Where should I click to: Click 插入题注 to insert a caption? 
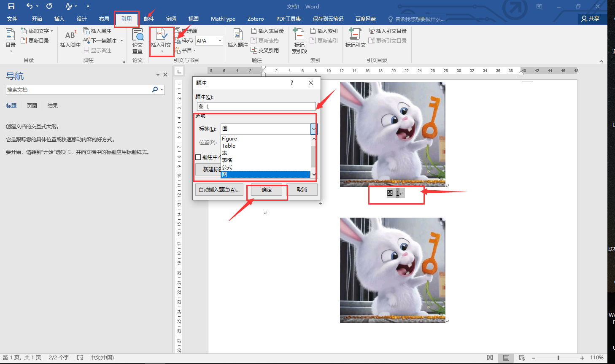(x=237, y=39)
